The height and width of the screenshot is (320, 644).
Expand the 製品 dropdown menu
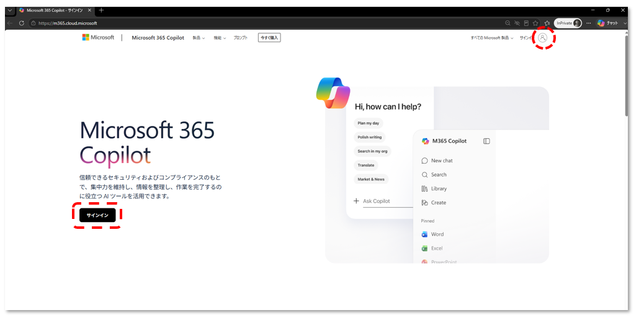[x=199, y=38]
